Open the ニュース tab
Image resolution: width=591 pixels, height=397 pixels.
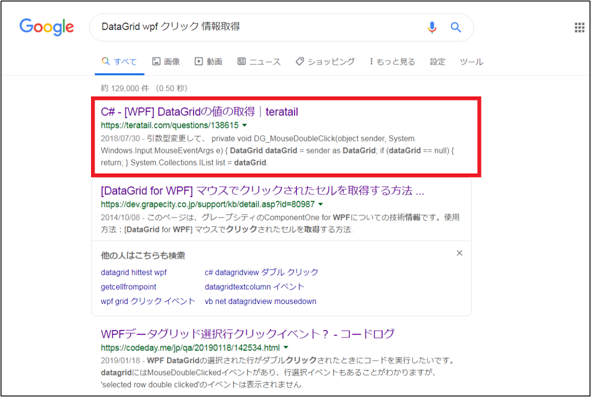click(259, 61)
